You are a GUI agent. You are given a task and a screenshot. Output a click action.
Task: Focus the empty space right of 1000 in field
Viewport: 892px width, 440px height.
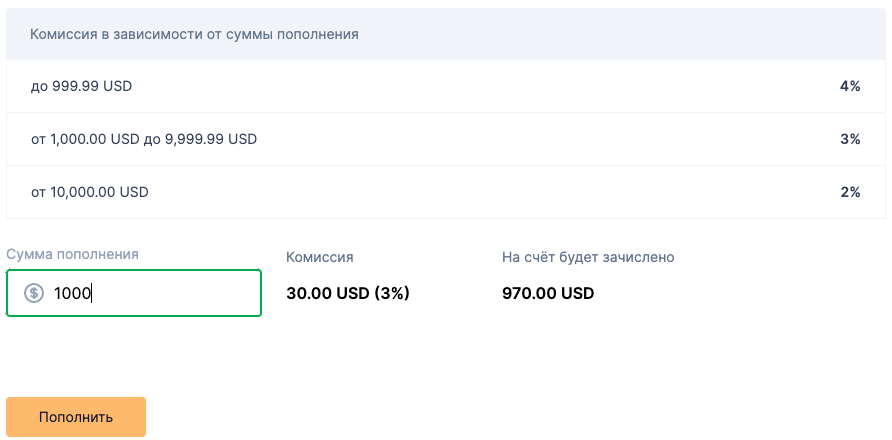click(174, 293)
